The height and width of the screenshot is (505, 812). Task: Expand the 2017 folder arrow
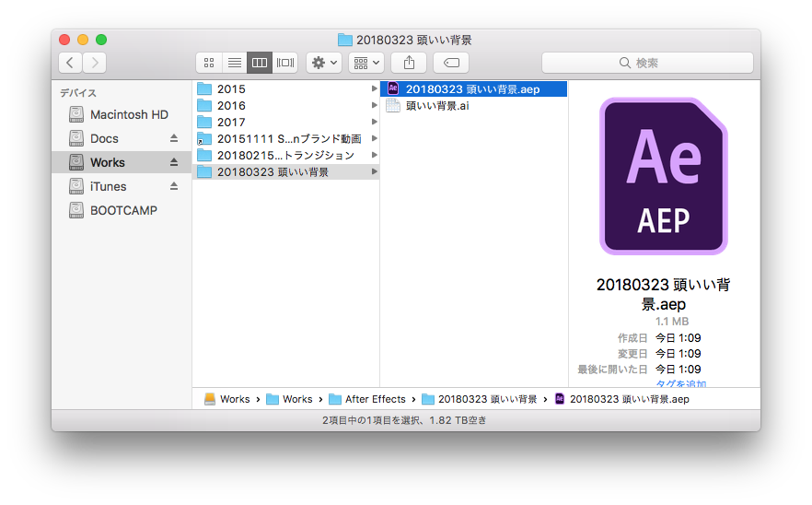point(374,122)
